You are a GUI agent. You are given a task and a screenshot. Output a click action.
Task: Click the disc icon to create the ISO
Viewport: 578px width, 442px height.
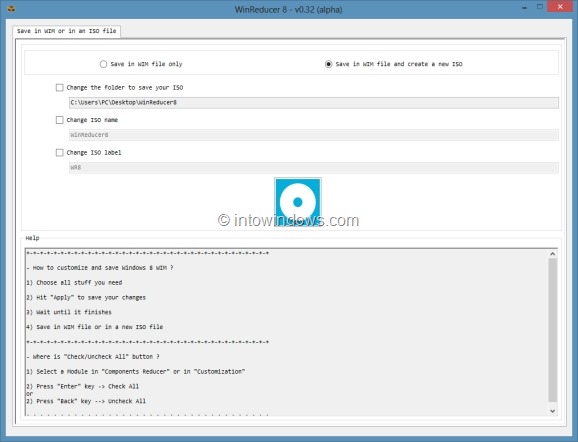coord(298,202)
